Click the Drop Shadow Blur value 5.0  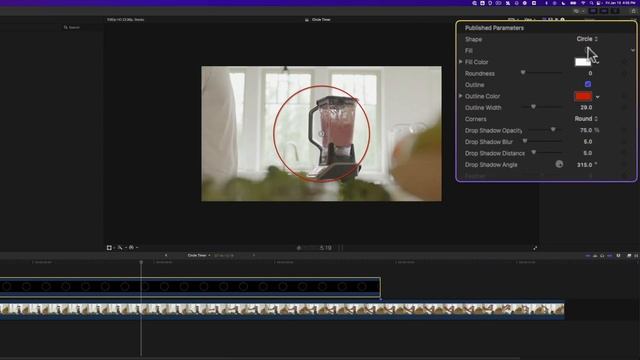click(588, 142)
